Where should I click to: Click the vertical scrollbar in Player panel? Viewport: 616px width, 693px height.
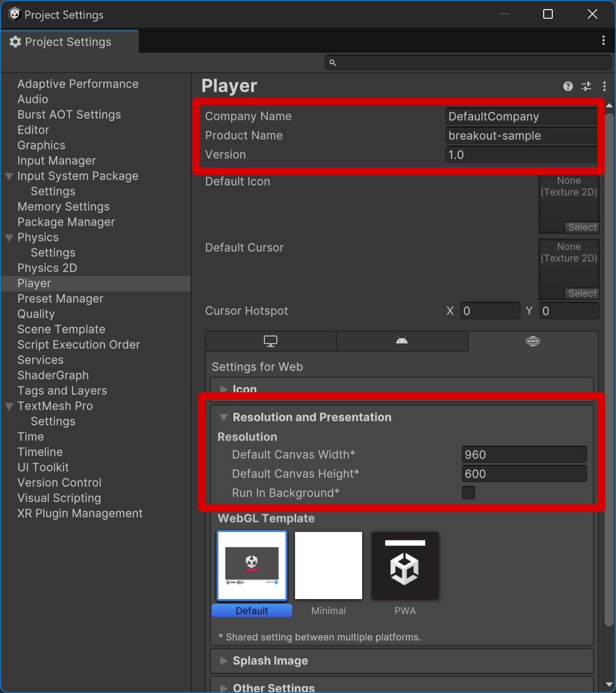click(x=609, y=369)
